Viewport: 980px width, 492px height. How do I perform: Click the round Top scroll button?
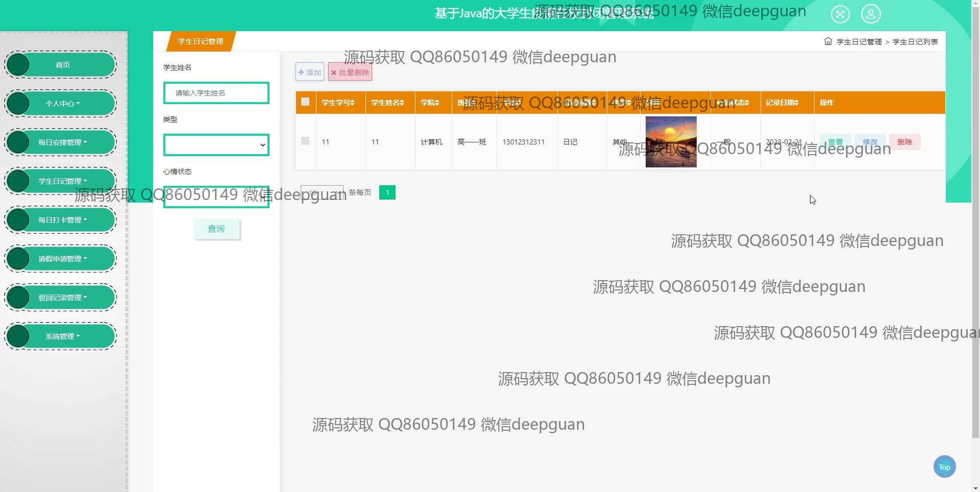(944, 466)
